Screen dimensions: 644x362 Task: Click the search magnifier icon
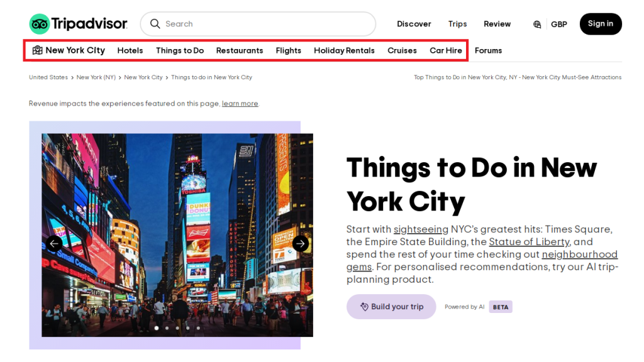point(155,24)
